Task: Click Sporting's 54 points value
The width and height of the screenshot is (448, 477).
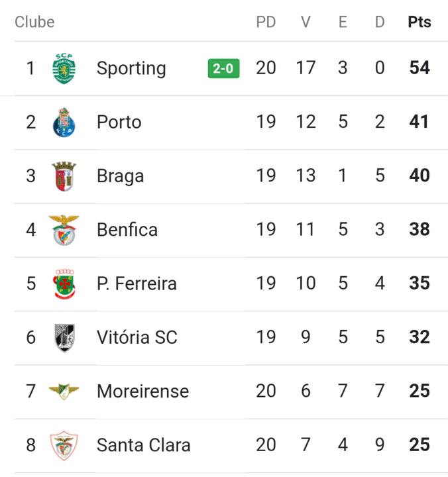Action: tap(419, 68)
